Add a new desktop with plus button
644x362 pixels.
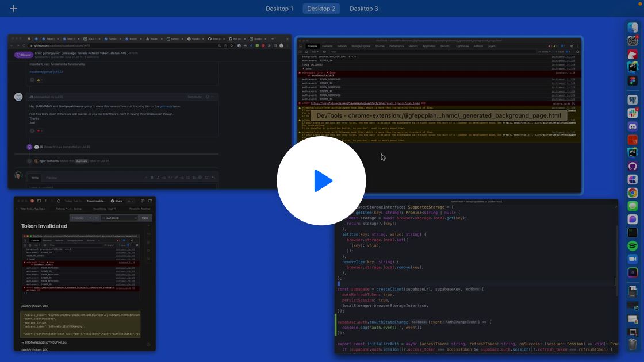(x=13, y=9)
